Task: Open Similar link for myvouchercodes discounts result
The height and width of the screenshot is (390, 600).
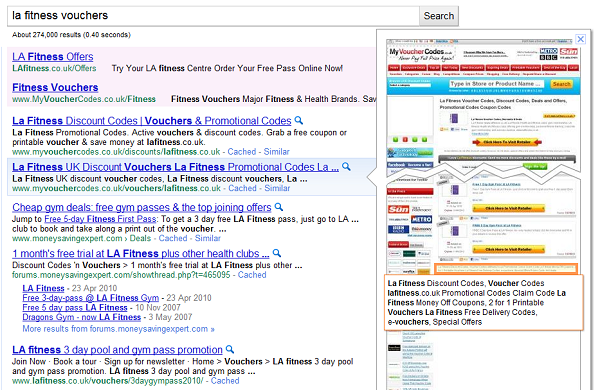Action: 276,152
